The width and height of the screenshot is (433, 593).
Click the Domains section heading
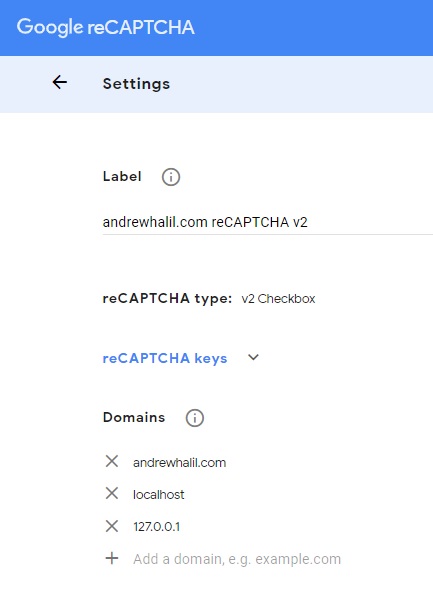[134, 417]
